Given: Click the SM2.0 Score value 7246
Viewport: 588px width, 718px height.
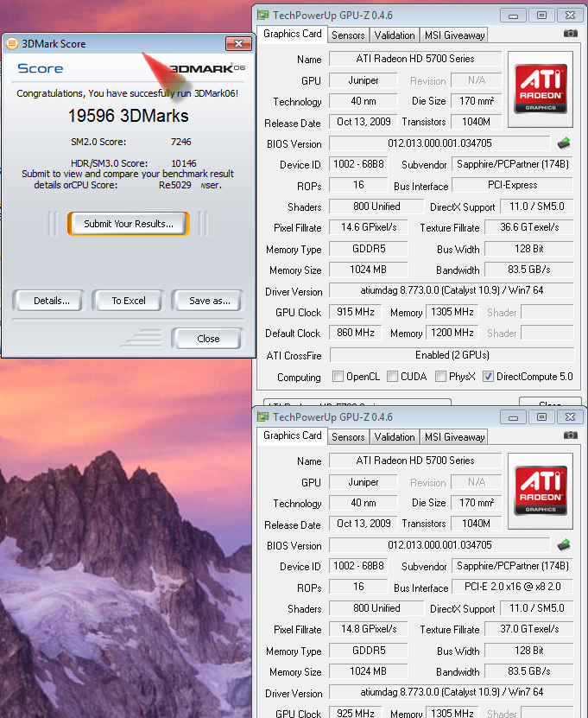Looking at the screenshot, I should [x=180, y=142].
